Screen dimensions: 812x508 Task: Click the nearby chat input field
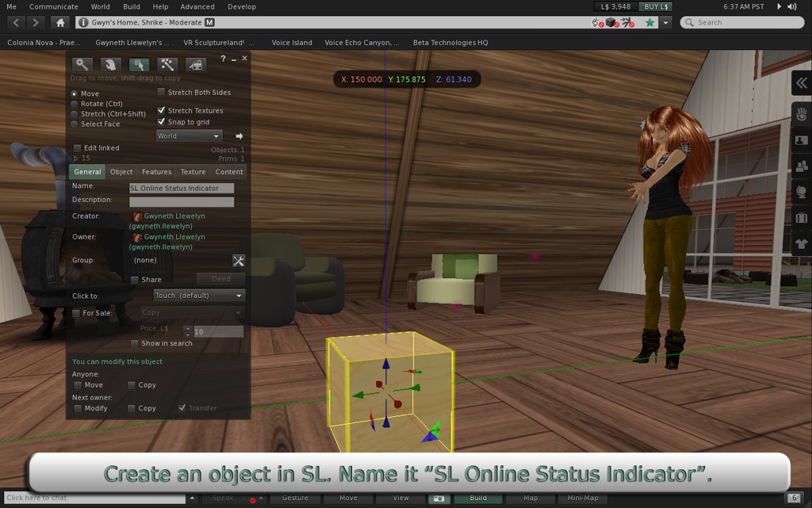95,498
